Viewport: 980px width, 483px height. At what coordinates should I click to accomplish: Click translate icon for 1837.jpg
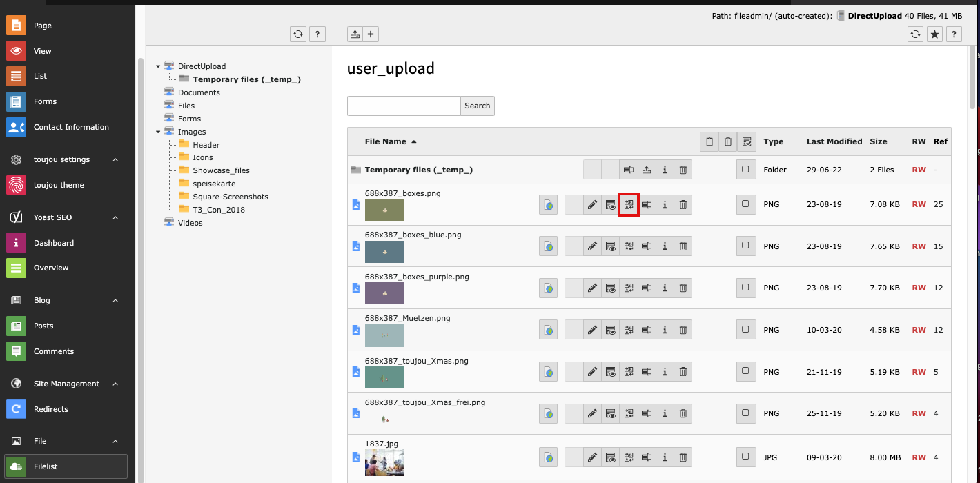[x=548, y=457]
